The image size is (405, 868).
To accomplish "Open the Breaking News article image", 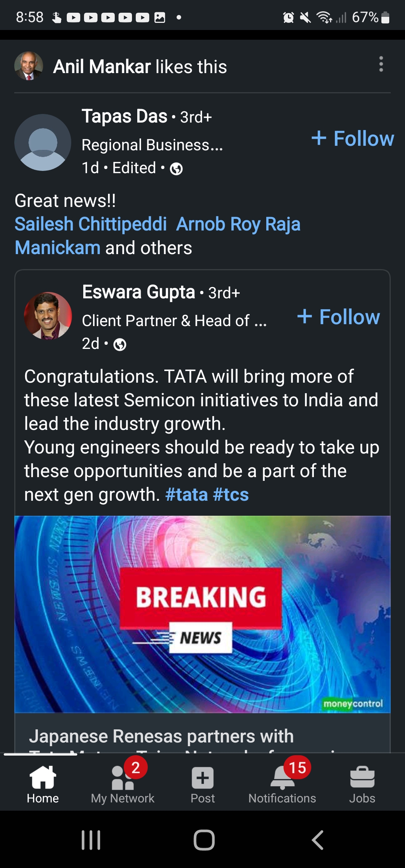I will pyautogui.click(x=202, y=614).
